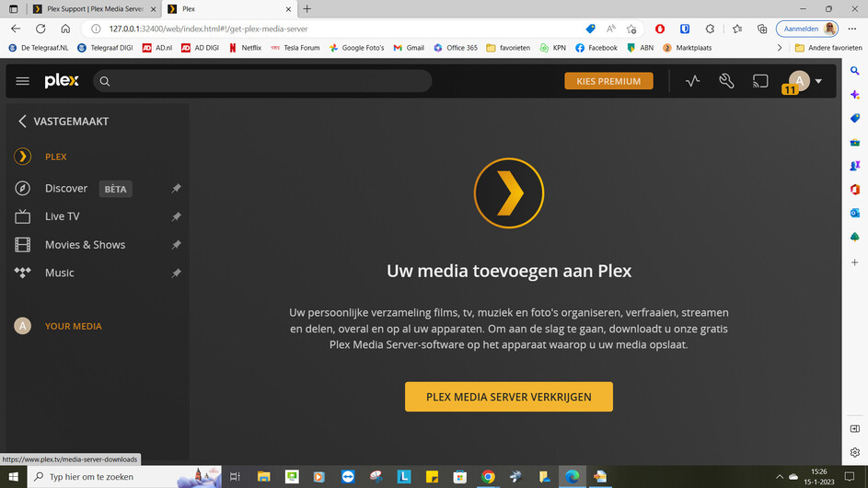The image size is (868, 488).
Task: Toggle pin for Music
Action: point(176,273)
